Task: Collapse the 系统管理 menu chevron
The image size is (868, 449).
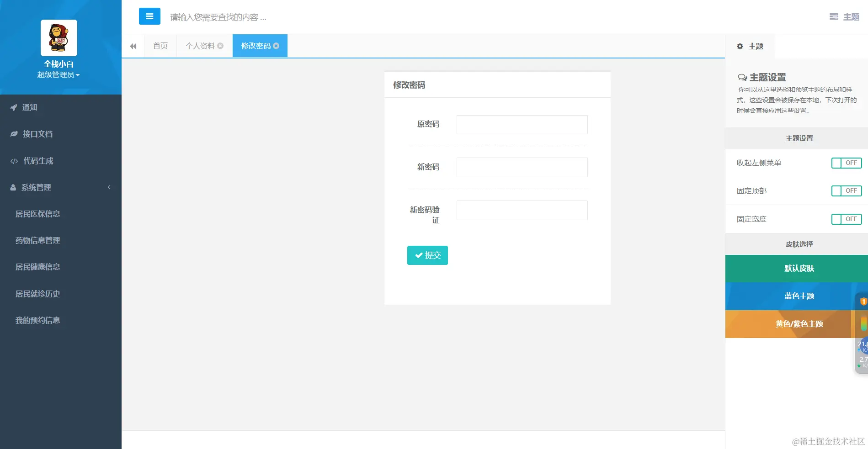Action: (x=109, y=187)
